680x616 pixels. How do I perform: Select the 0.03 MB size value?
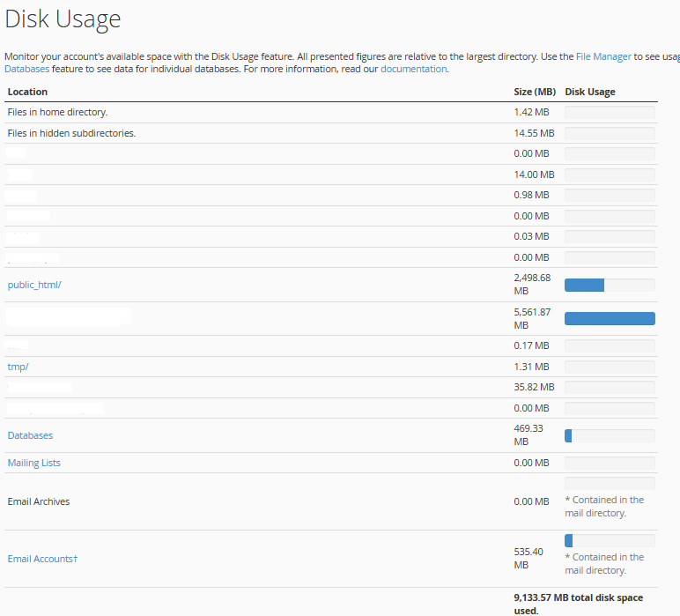(531, 236)
